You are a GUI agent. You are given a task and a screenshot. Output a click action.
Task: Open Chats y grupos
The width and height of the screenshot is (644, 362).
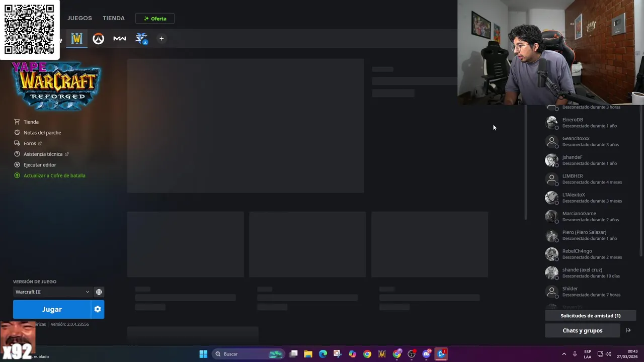tap(583, 330)
